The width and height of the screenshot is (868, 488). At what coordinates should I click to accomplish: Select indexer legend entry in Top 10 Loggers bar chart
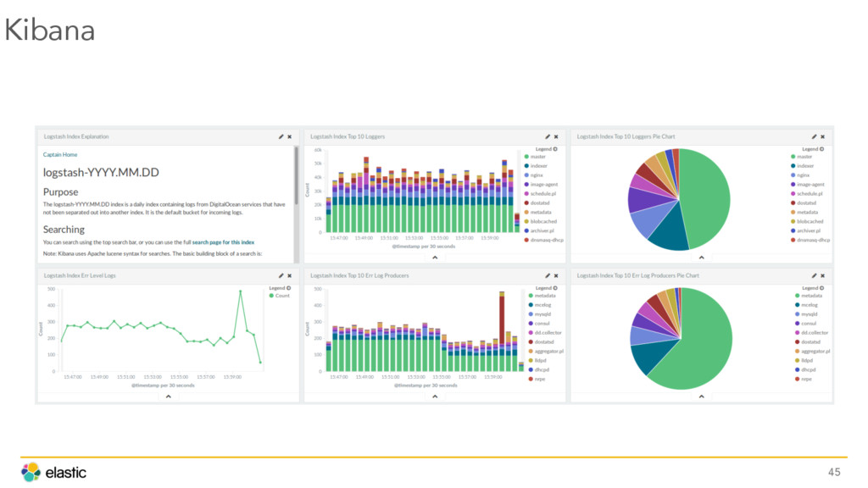(536, 166)
